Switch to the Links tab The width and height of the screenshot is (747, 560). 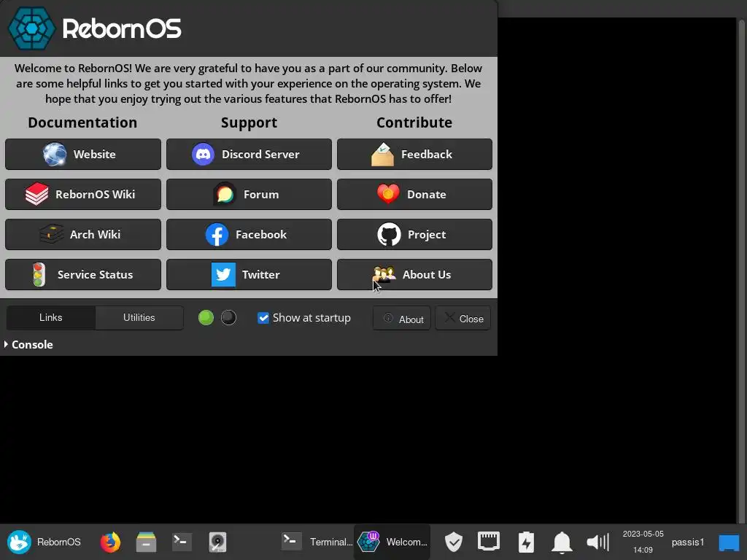(51, 318)
